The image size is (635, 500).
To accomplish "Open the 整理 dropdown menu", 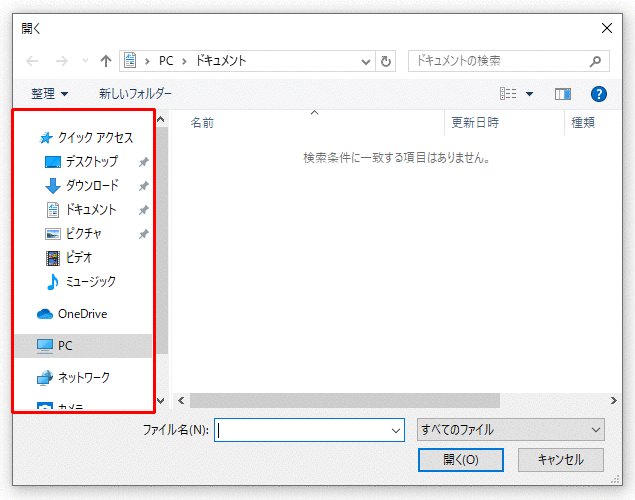I will 49,94.
